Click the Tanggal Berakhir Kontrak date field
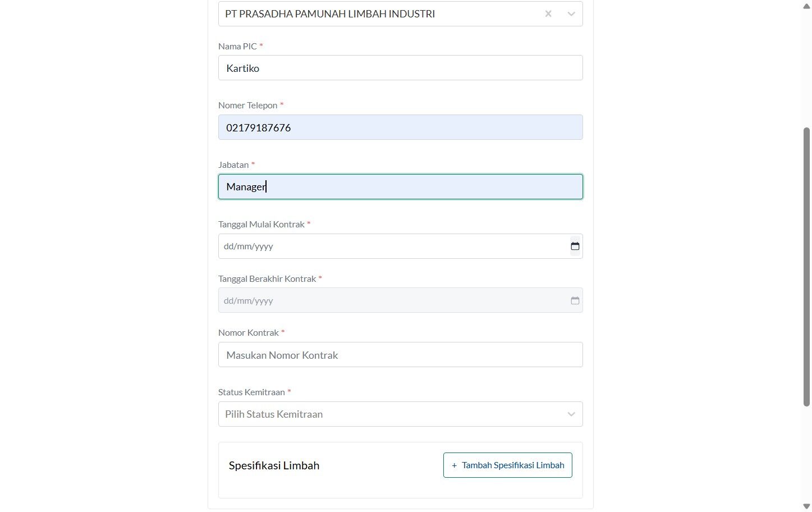The image size is (812, 512). 400,300
